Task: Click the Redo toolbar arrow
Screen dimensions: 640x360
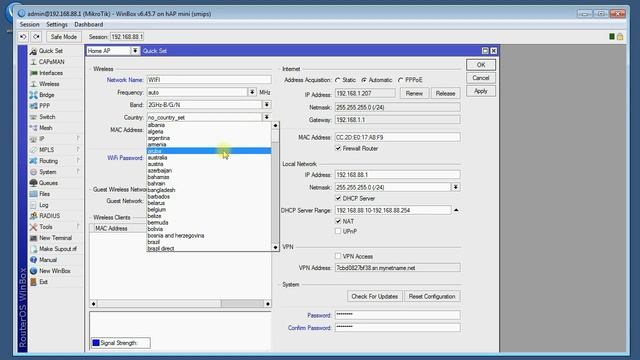Action: coord(36,37)
